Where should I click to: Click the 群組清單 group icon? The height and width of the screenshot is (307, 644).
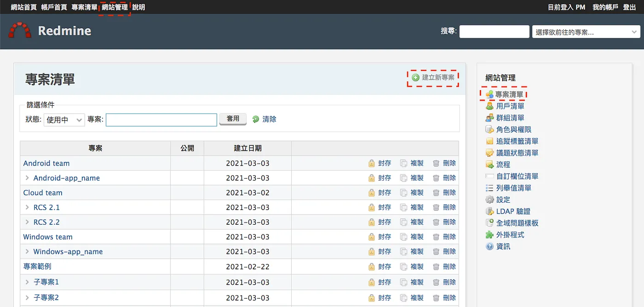pos(489,118)
